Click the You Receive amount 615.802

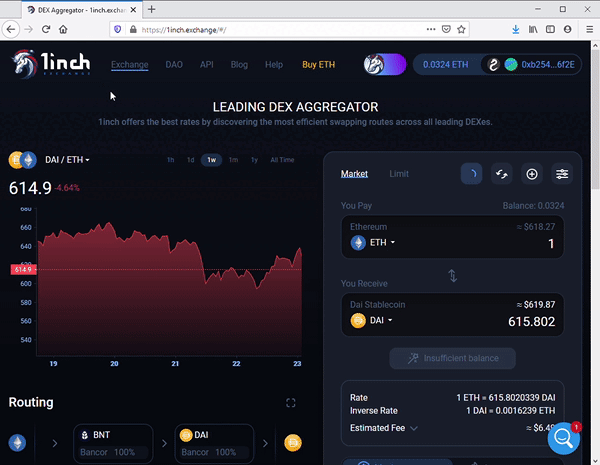[532, 321]
